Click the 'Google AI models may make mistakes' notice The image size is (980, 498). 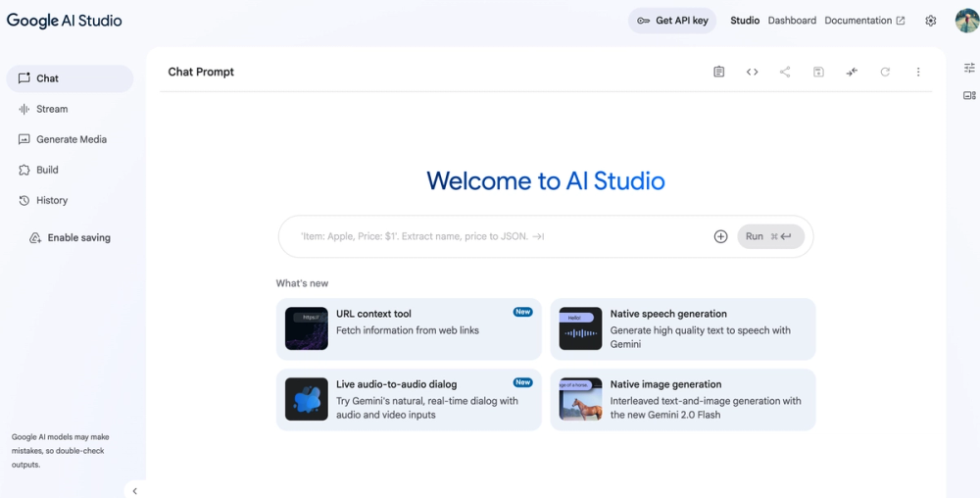pos(60,451)
